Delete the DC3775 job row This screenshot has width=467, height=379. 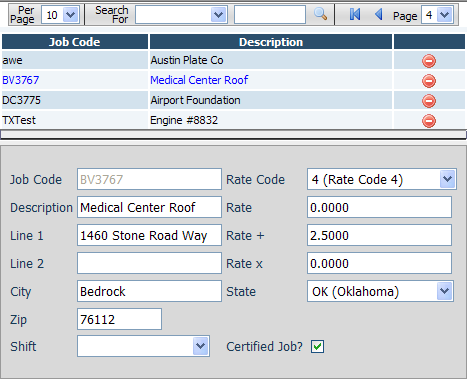pos(429,101)
